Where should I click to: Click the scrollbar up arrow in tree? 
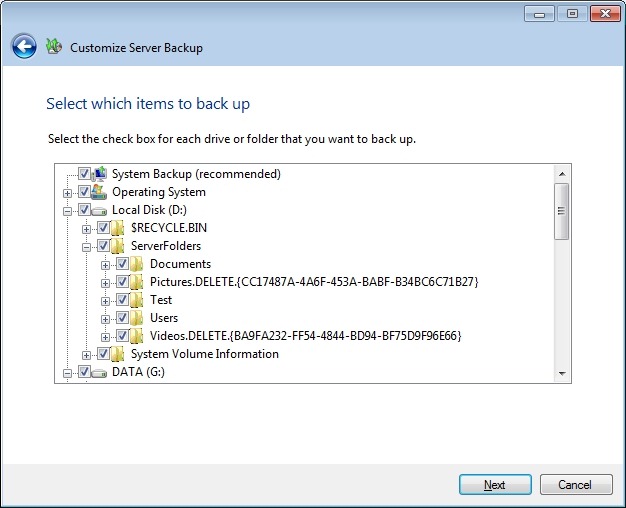(562, 173)
